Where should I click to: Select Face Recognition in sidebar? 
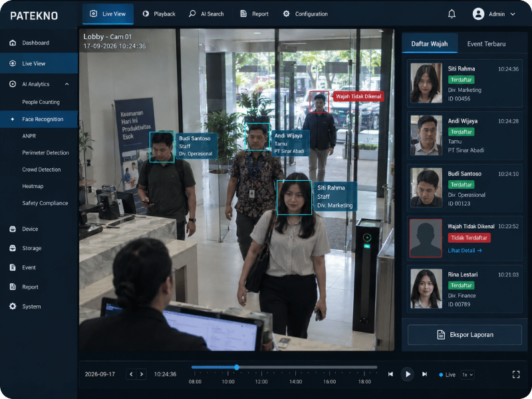coord(39,119)
